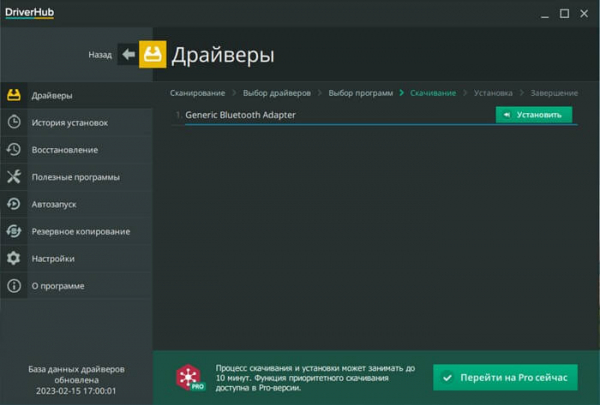Select Автозапуск in sidebar
The width and height of the screenshot is (600, 405).
pos(77,204)
